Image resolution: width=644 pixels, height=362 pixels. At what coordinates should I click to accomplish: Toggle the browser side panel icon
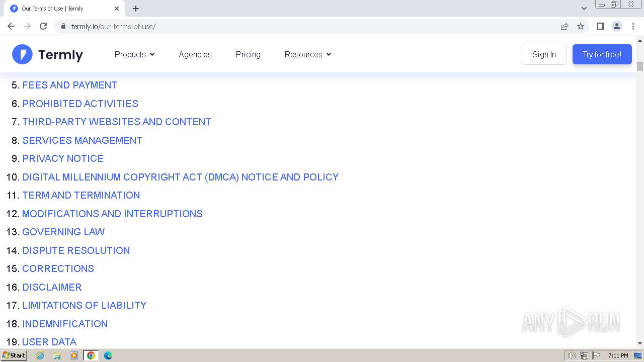pyautogui.click(x=600, y=26)
